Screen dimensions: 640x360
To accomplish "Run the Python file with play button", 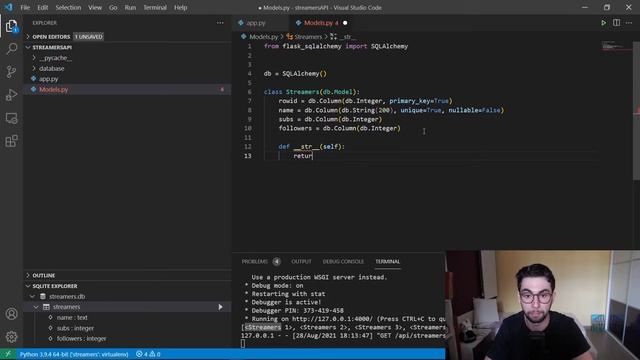I will click(603, 23).
